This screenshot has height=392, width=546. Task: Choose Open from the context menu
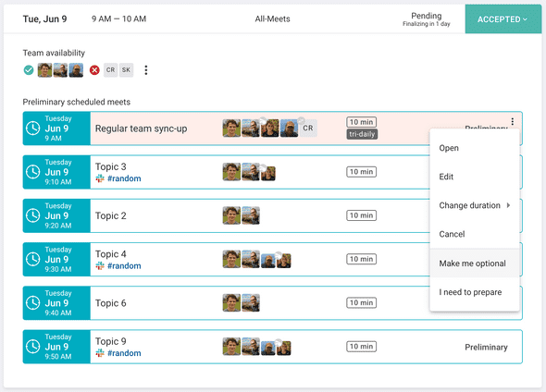475,148
